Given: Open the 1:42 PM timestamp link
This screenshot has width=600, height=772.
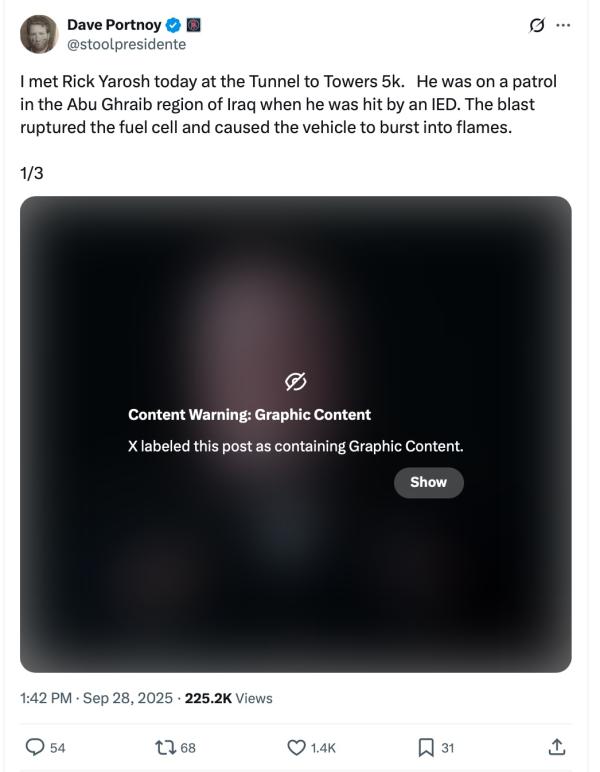Looking at the screenshot, I should point(46,698).
